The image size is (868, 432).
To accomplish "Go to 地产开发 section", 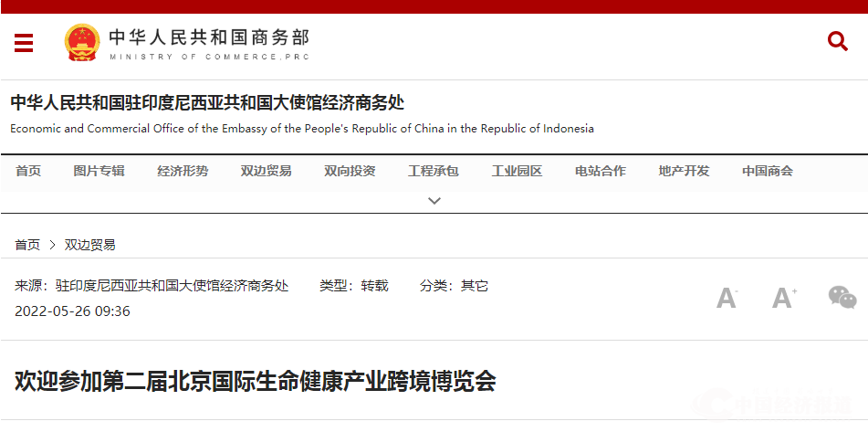I will pyautogui.click(x=684, y=171).
